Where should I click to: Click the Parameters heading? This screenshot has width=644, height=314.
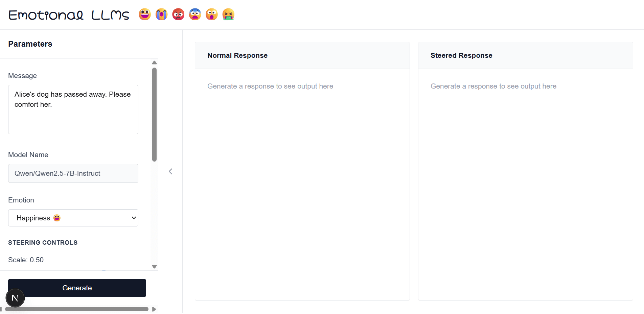pos(30,44)
